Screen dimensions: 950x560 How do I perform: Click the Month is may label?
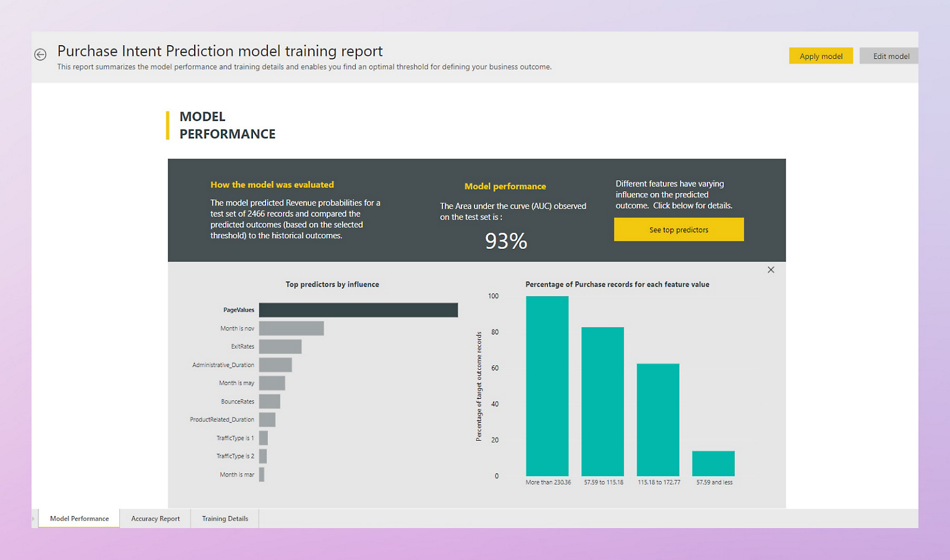click(x=236, y=383)
